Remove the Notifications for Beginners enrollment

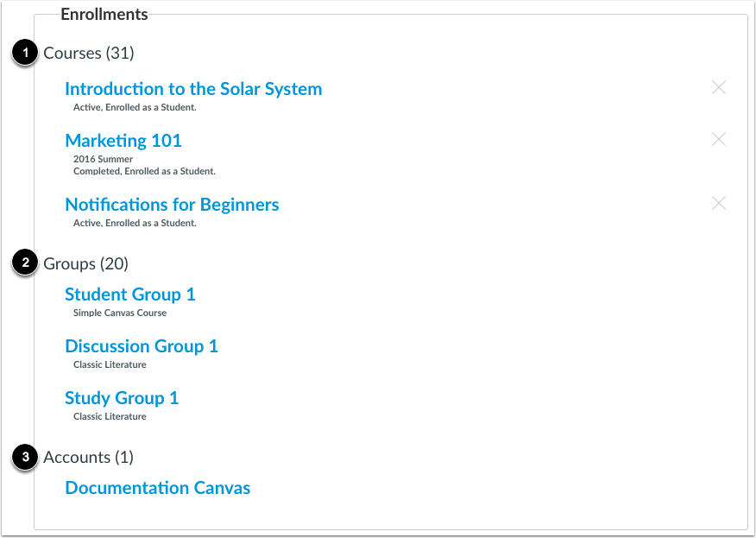(719, 203)
